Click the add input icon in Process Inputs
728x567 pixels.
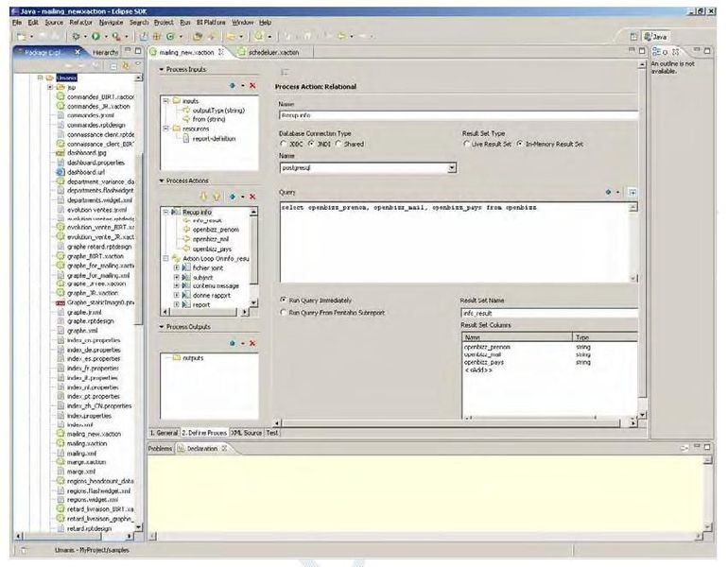233,85
